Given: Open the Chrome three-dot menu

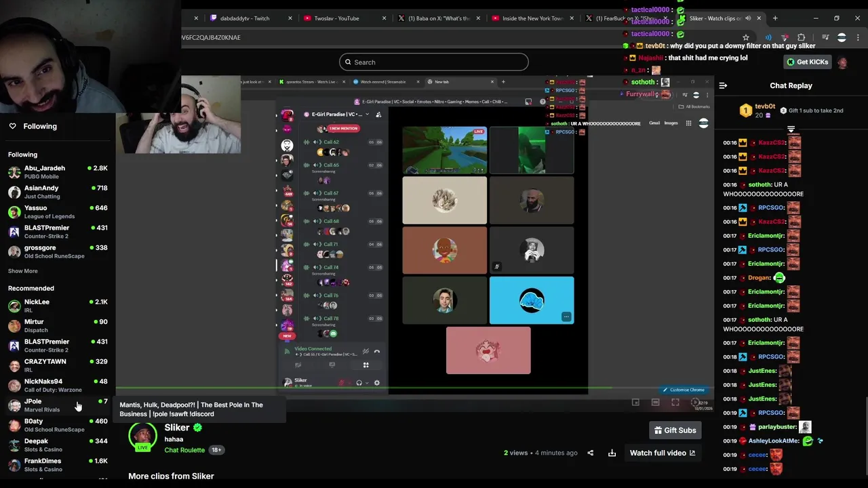Looking at the screenshot, I should point(858,38).
